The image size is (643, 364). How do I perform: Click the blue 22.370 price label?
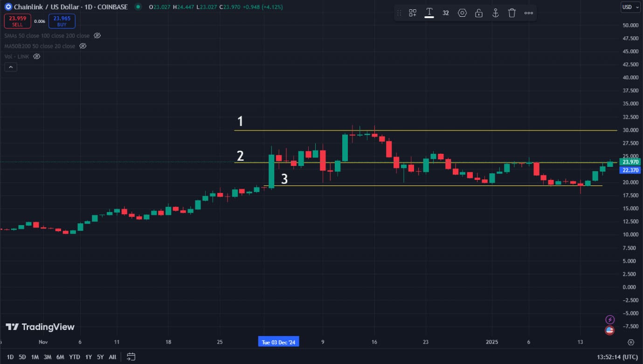pyautogui.click(x=630, y=170)
